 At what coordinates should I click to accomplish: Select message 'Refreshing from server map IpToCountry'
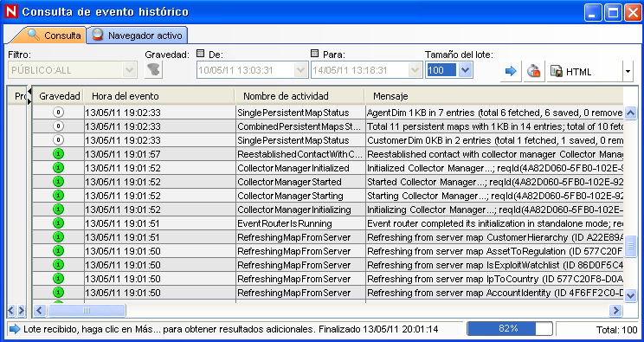click(494, 279)
